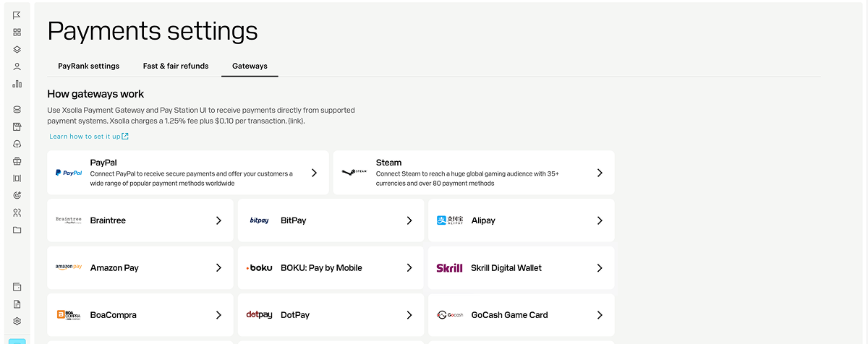Open the bar chart analytics icon
This screenshot has width=868, height=344.
(x=17, y=84)
